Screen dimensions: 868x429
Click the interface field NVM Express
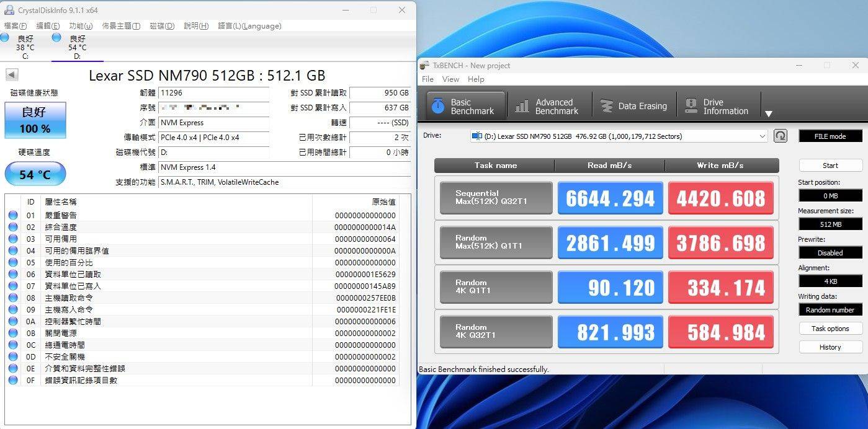213,123
